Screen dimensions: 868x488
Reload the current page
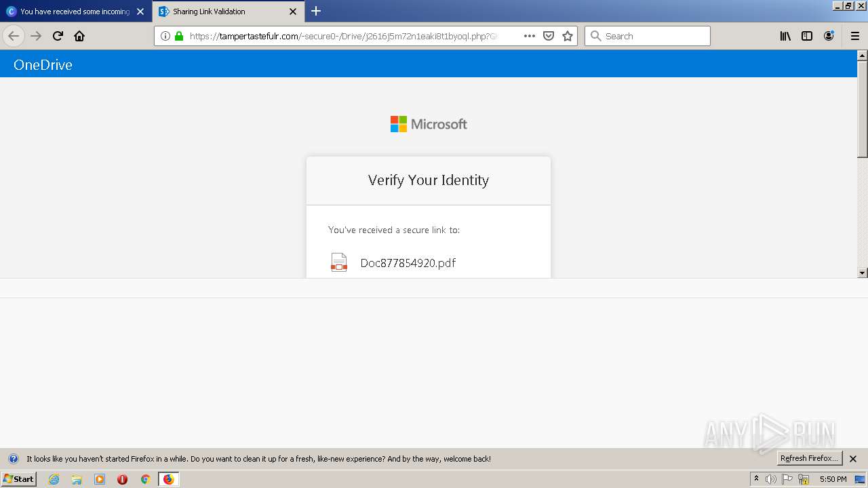point(58,36)
